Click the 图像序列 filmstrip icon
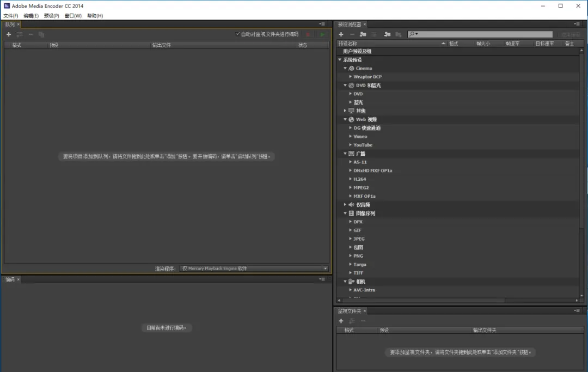The width and height of the screenshot is (588, 372). click(x=351, y=214)
